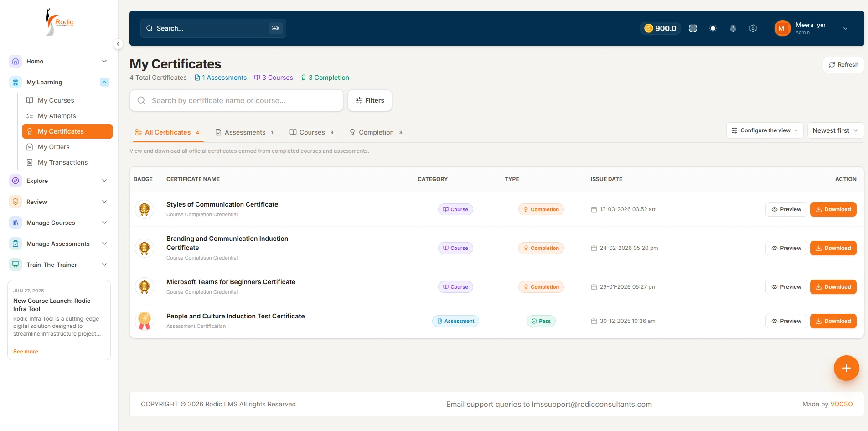Expand the Home menu chevron

(104, 61)
